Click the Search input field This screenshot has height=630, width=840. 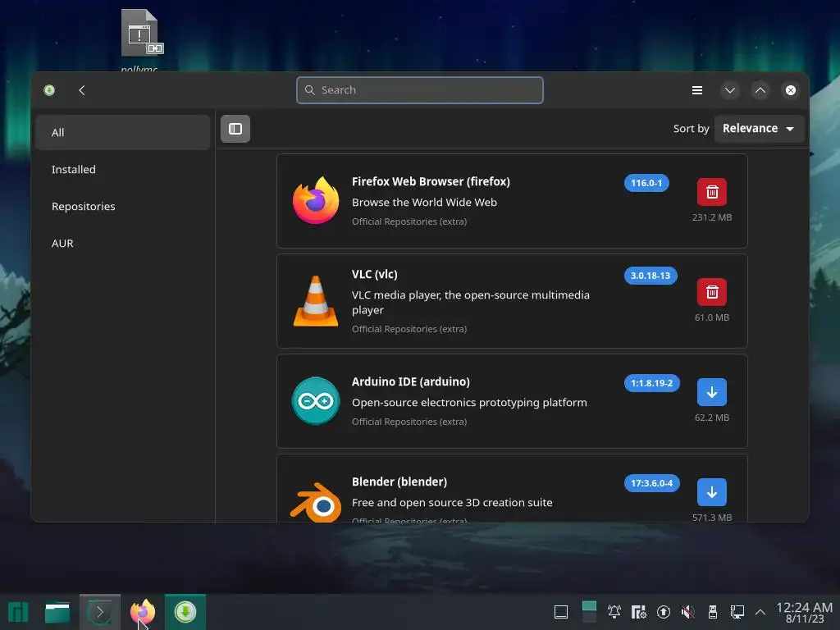(x=419, y=90)
